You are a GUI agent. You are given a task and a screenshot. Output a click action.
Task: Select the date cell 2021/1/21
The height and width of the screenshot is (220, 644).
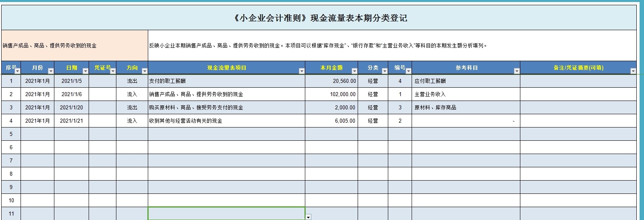71,121
